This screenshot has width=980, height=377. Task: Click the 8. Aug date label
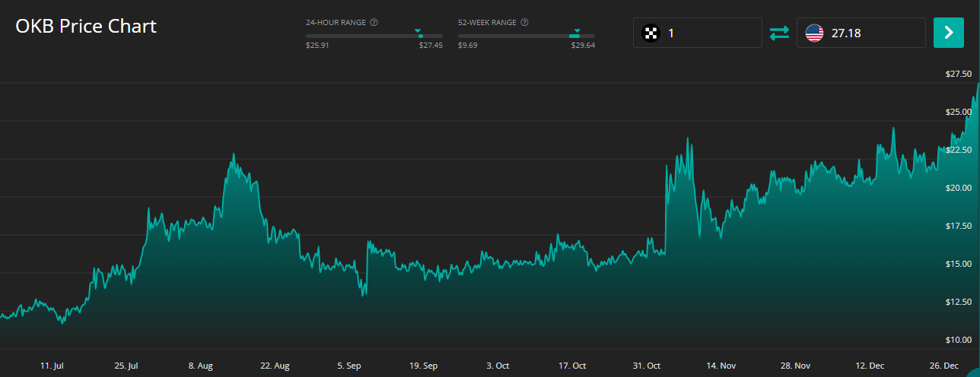click(x=201, y=366)
